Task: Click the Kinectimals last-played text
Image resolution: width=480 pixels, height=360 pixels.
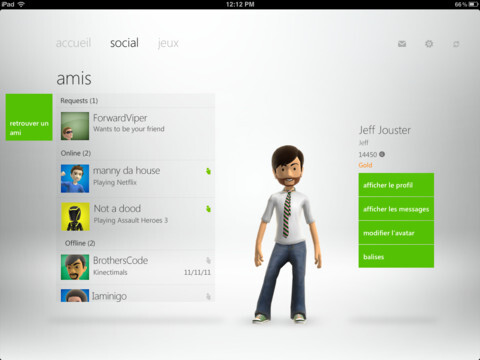Action: click(110, 272)
